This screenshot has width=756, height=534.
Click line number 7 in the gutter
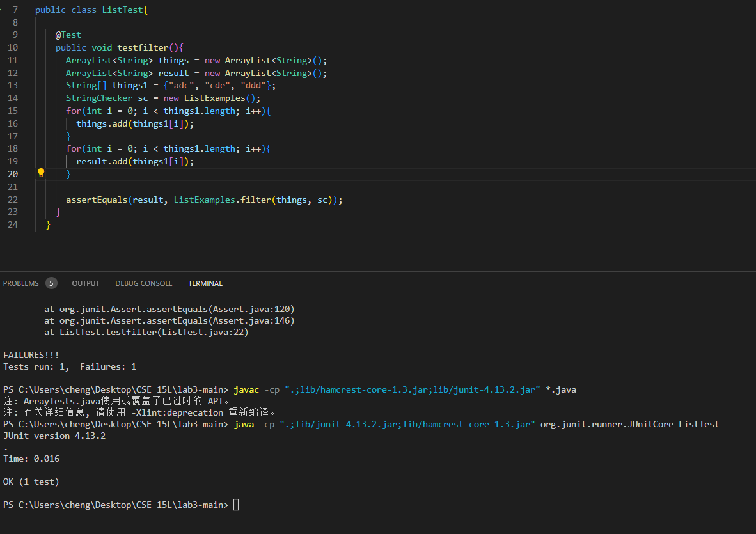[15, 10]
